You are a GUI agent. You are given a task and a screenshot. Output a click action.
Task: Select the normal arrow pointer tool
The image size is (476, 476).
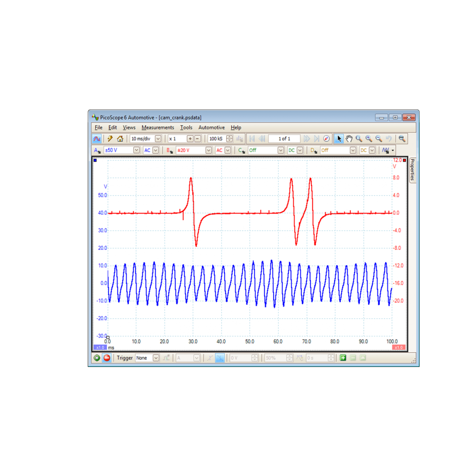[x=339, y=139]
